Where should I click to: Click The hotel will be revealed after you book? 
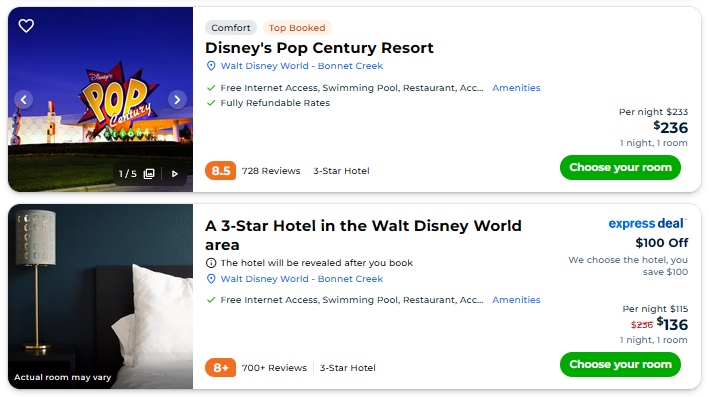coord(317,263)
